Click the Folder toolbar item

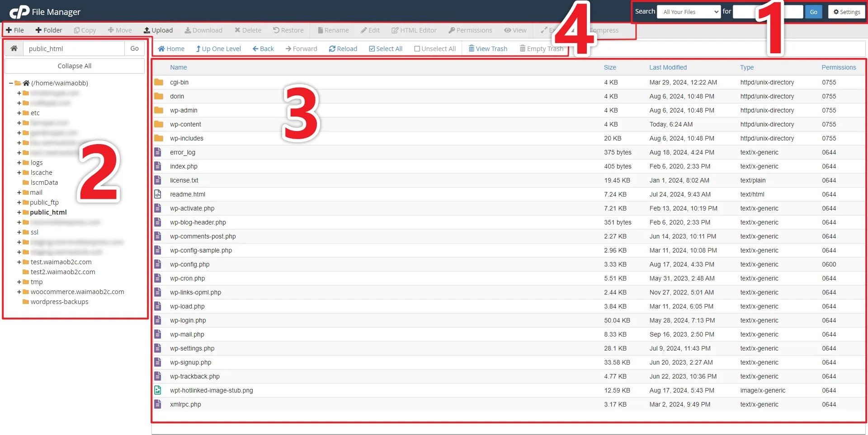pos(49,30)
